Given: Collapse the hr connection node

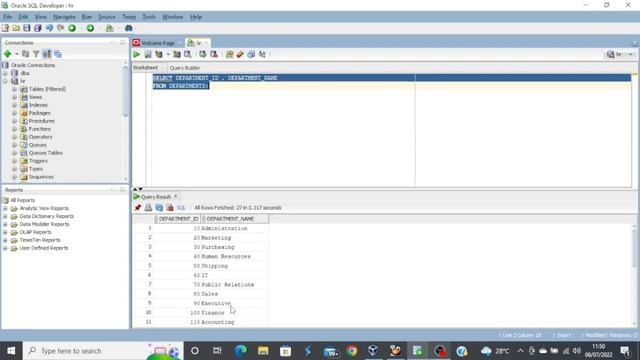Looking at the screenshot, I should 5,81.
